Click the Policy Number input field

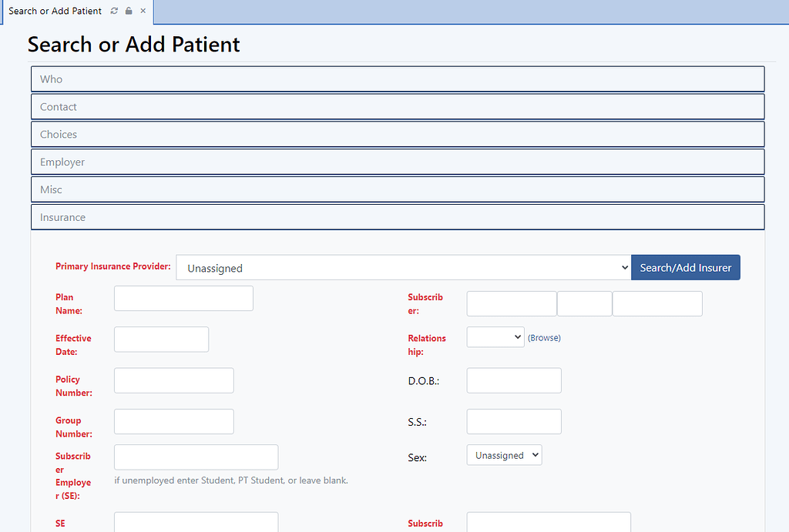173,380
